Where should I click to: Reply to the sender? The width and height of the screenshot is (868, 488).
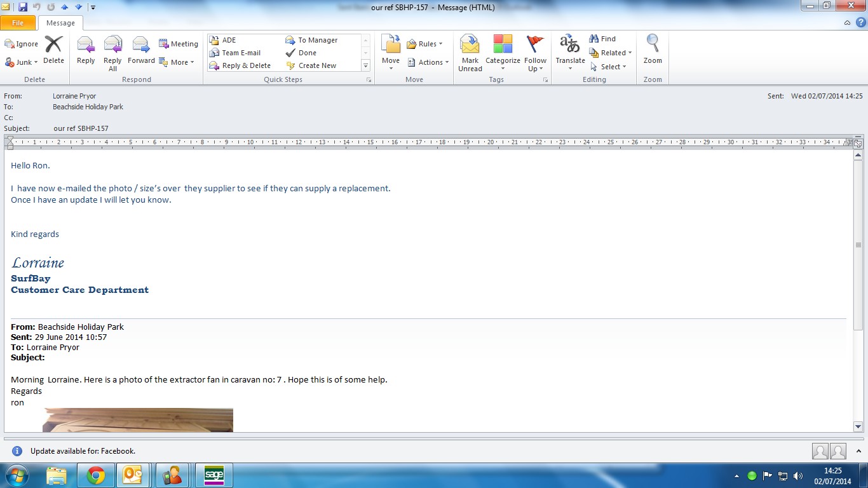(x=86, y=51)
